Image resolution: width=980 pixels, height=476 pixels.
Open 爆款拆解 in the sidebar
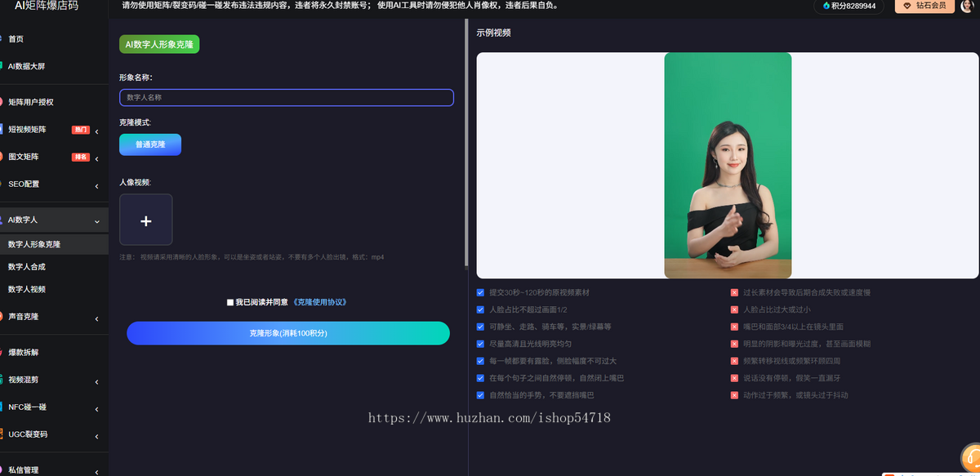point(23,352)
